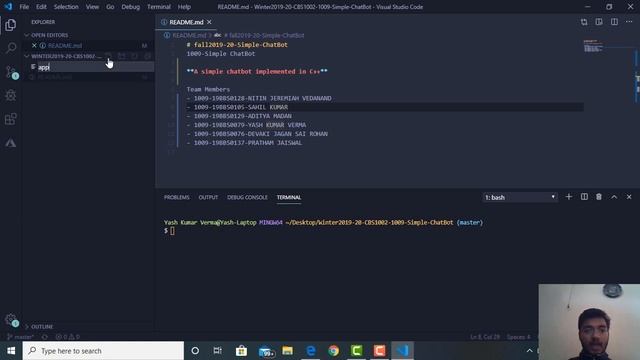Open the Manage gear at activity bar bottom
Screen dimensions: 640x360
[11, 320]
